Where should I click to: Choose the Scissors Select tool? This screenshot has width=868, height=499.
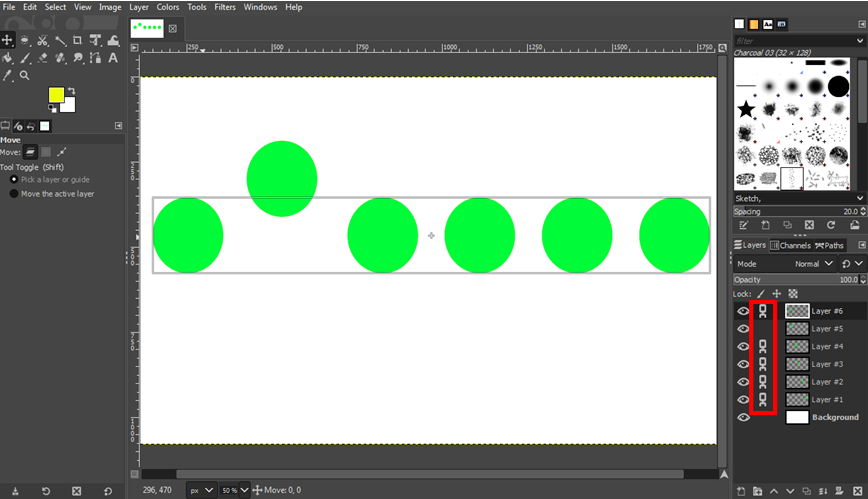(43, 40)
